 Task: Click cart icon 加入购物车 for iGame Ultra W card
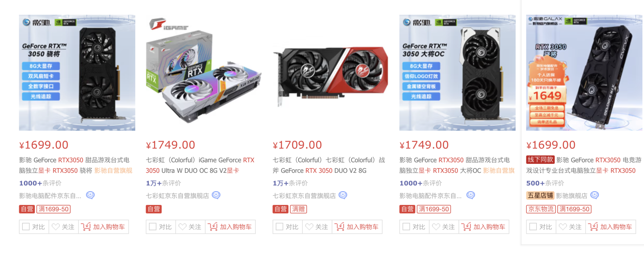point(213,227)
